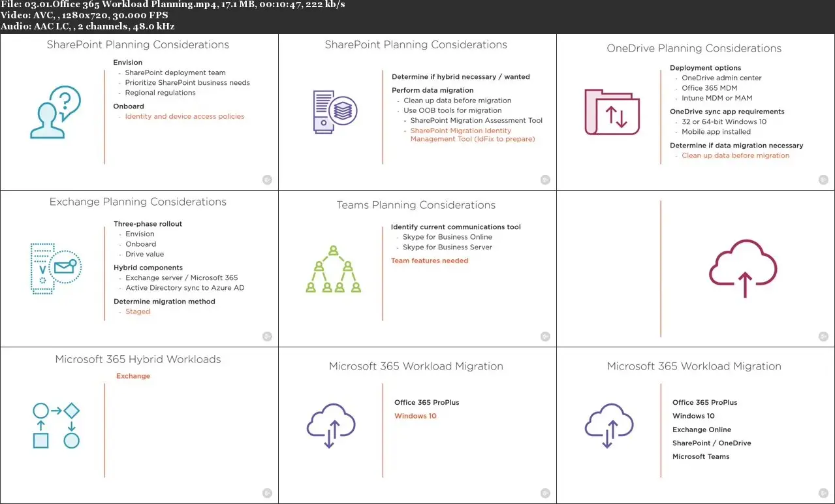Click the green Teams hierarchy people icon
This screenshot has height=504, width=835.
334,269
